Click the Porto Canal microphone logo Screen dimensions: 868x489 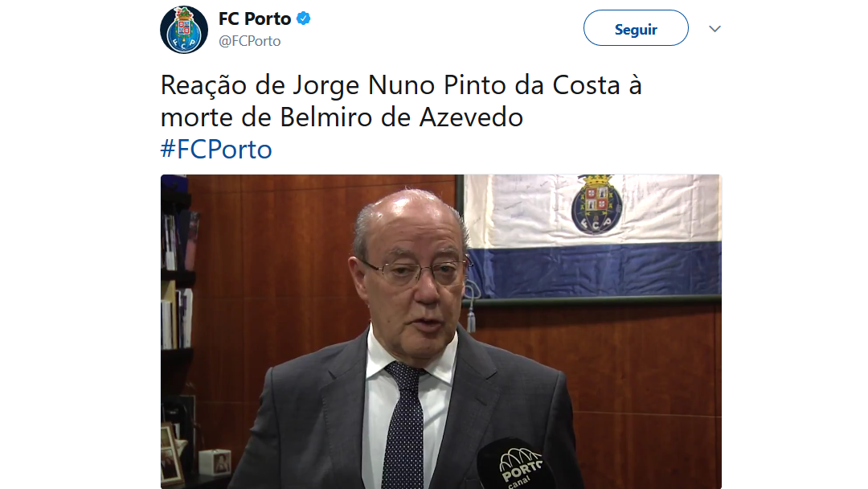pyautogui.click(x=520, y=465)
